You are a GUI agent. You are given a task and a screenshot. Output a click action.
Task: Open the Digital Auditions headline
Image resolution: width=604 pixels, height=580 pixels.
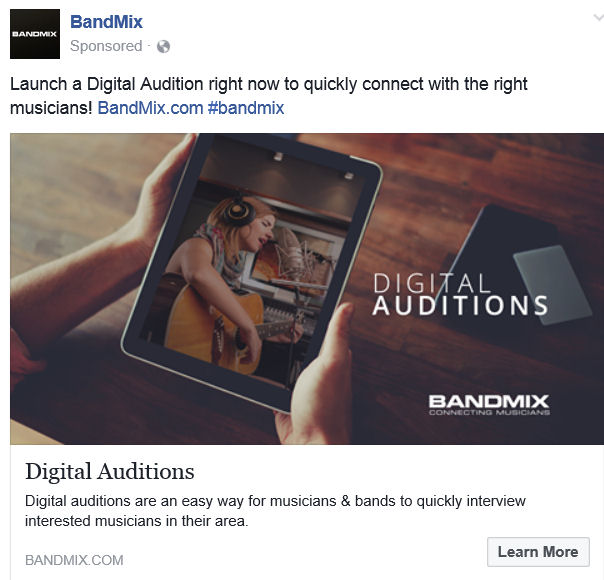click(110, 471)
